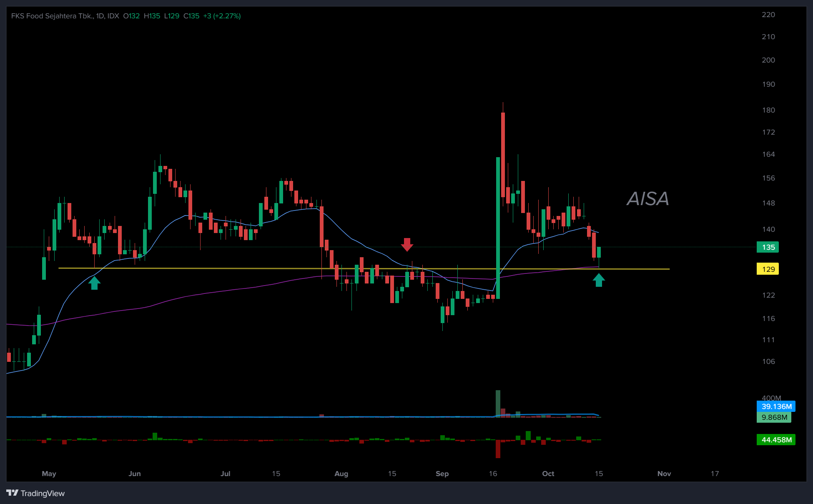Click the green up arrow near Oct 15
813x504 pixels.
click(x=599, y=280)
